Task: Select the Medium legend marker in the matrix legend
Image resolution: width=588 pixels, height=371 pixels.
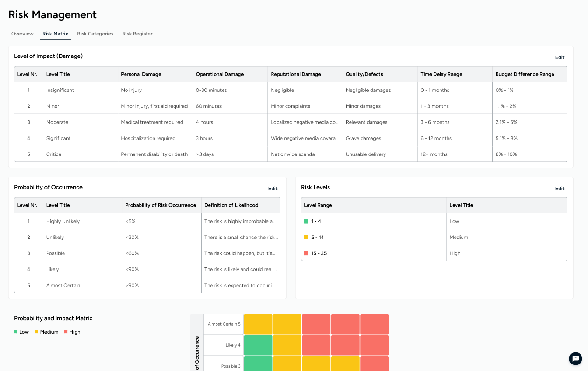Action: tap(36, 332)
